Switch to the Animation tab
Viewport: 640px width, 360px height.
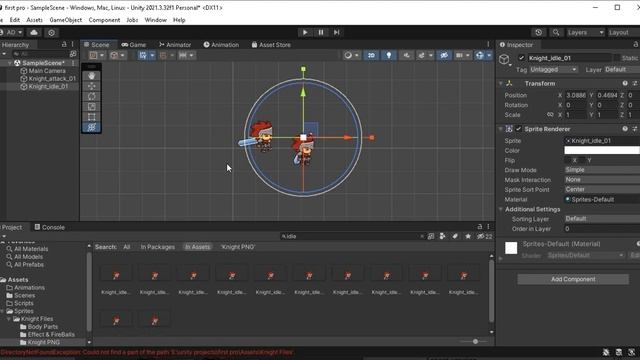[x=221, y=45]
